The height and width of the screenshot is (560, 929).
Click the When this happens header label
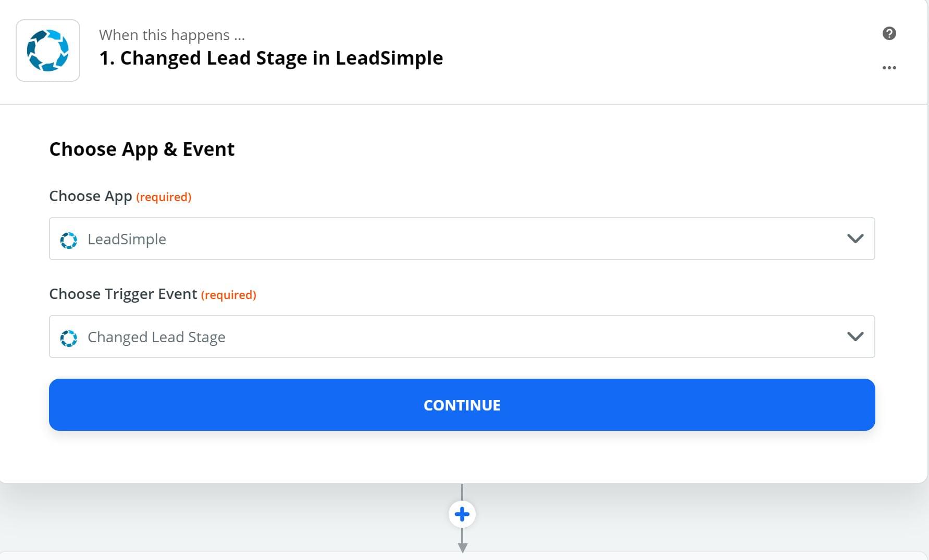click(172, 35)
